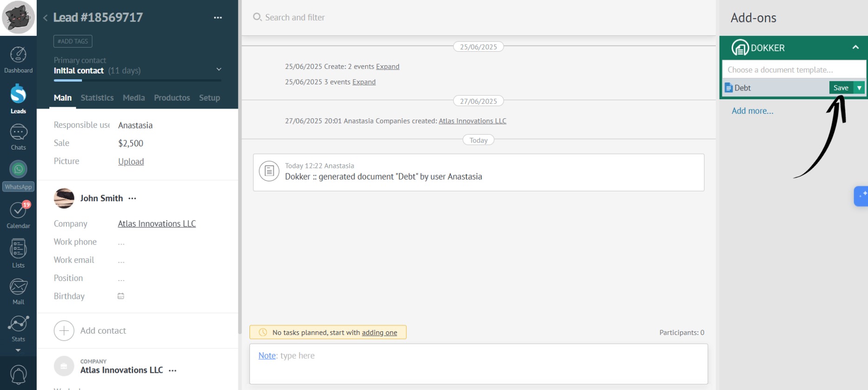Open the Setup tab
Screen dimensions: 868x390
coord(209,98)
